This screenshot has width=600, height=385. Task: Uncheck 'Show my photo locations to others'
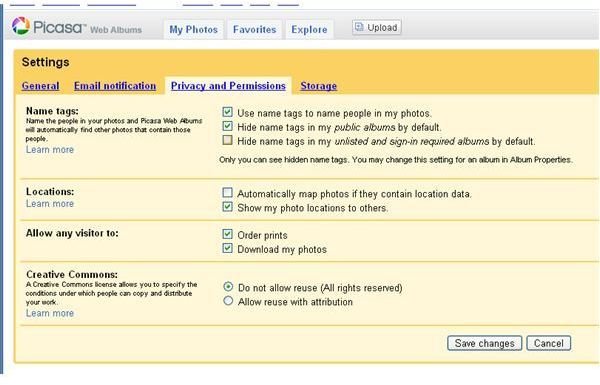coord(227,207)
